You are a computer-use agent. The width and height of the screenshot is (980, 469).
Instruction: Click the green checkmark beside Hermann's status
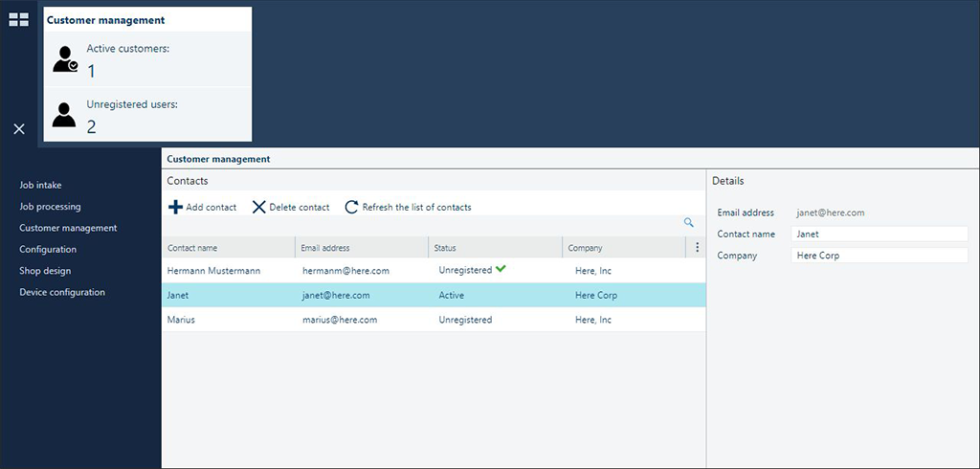(x=501, y=269)
